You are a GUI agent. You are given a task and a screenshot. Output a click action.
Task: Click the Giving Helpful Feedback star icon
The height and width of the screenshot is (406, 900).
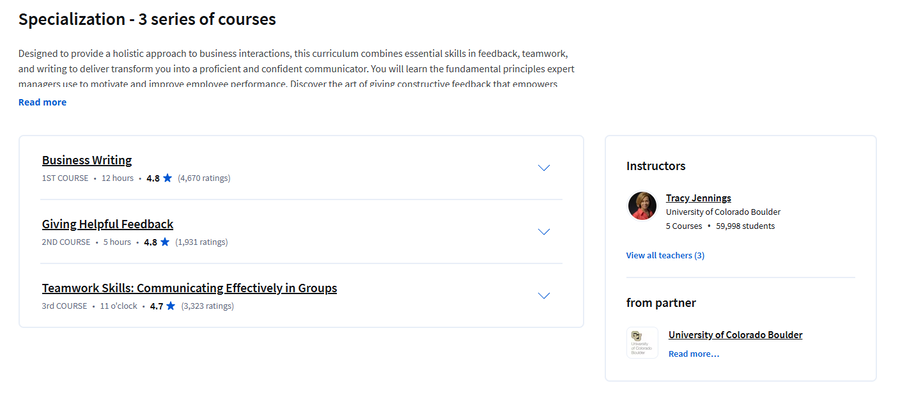coord(165,242)
